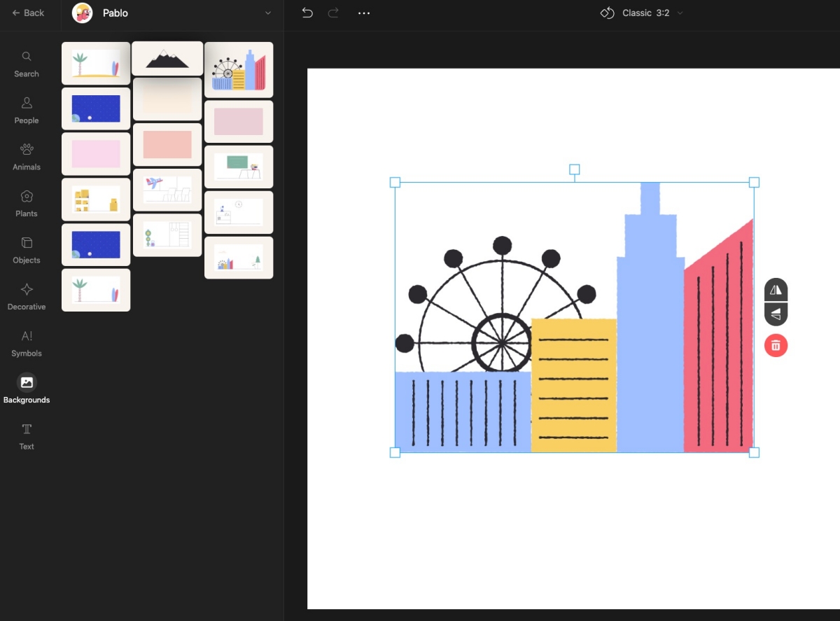Open the People category
Image resolution: width=840 pixels, height=621 pixels.
(27, 110)
